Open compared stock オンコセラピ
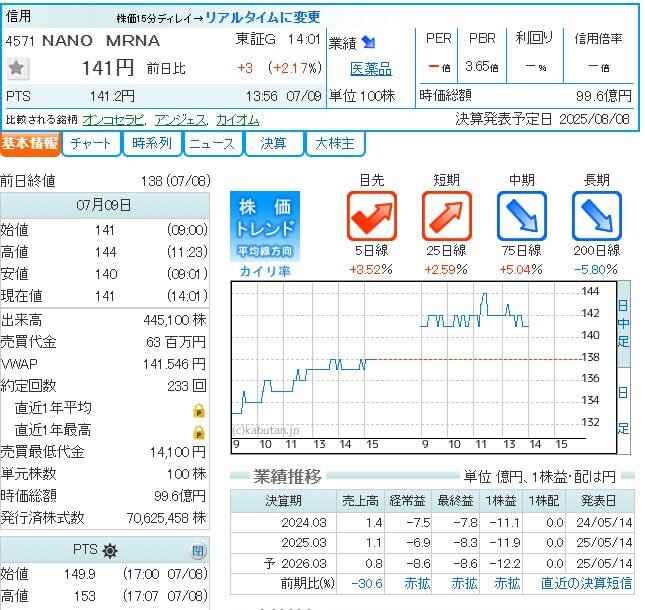 (114, 120)
